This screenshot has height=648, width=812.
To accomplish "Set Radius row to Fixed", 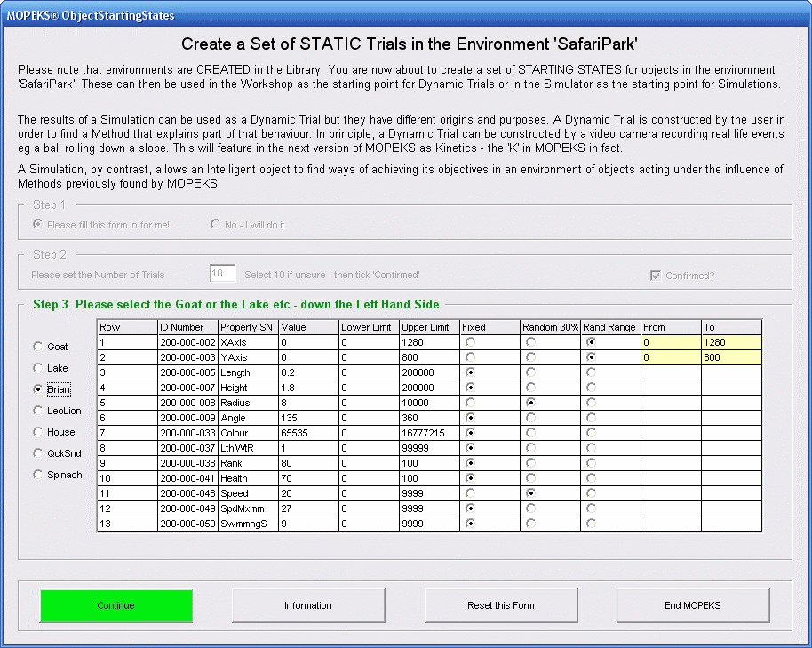I will pyautogui.click(x=470, y=403).
